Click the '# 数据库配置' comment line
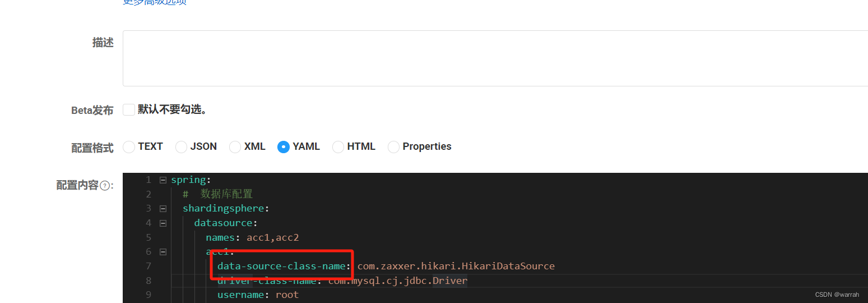The image size is (868, 303). click(217, 194)
